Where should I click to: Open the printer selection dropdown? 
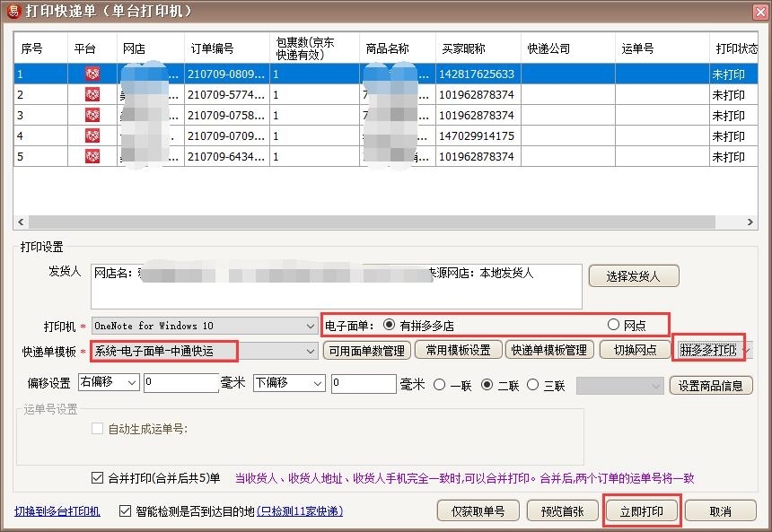pyautogui.click(x=310, y=325)
